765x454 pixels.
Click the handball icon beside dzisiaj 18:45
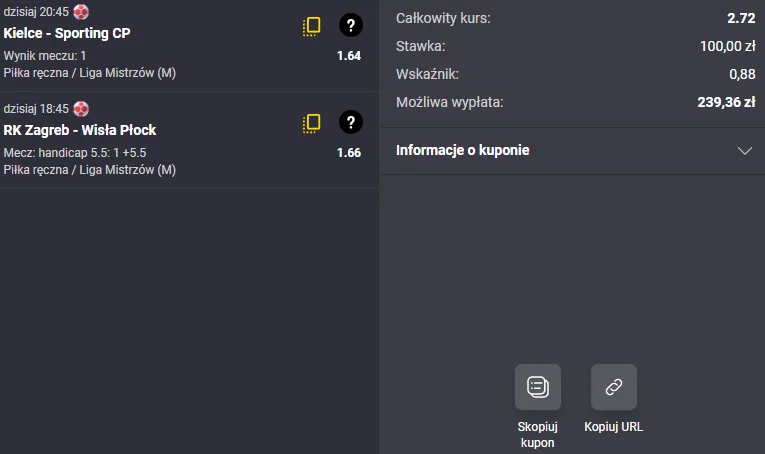point(81,109)
